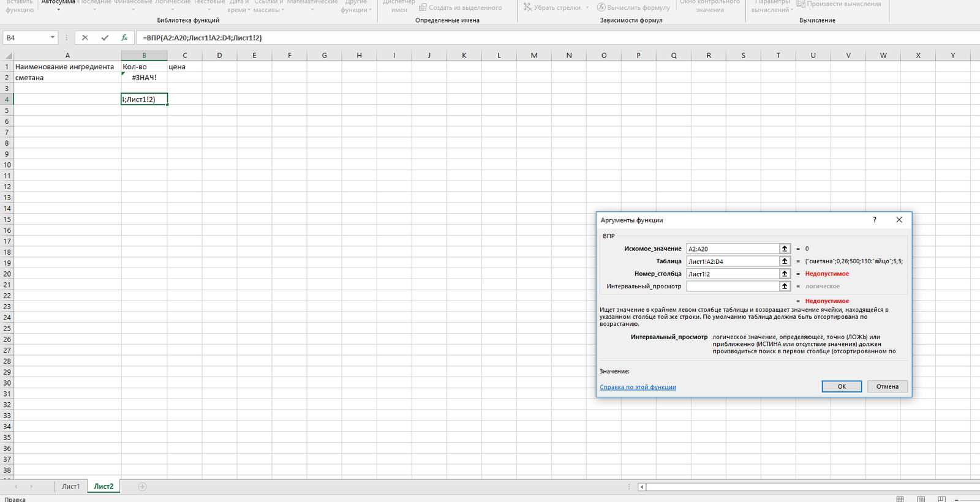Switch to Page Layout view icon
This screenshot has height=502, width=980.
[x=921, y=499]
